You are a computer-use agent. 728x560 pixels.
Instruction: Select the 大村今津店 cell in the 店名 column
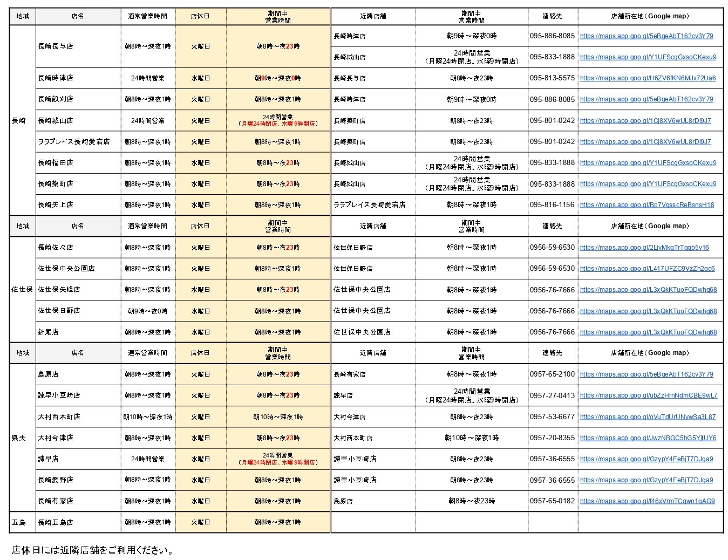pos(56,438)
